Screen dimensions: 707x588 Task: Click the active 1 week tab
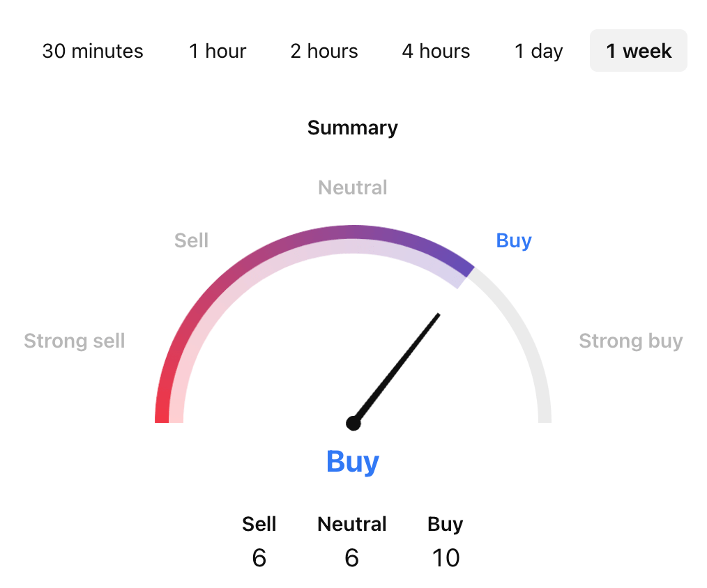tap(639, 51)
